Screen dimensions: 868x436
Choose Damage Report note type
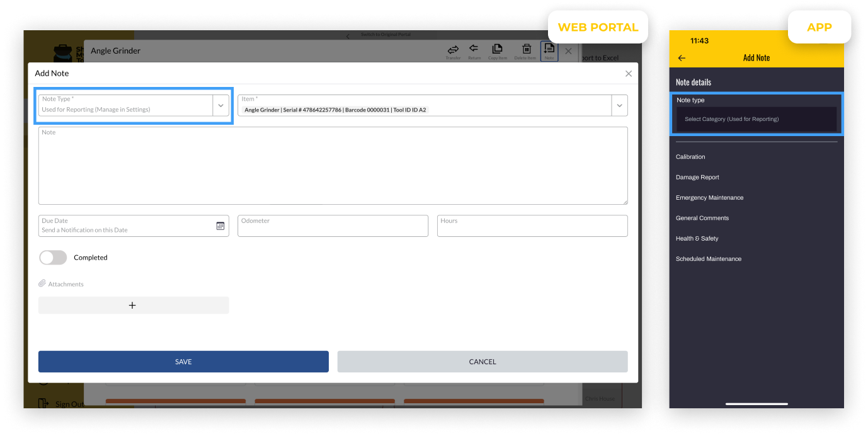click(697, 178)
